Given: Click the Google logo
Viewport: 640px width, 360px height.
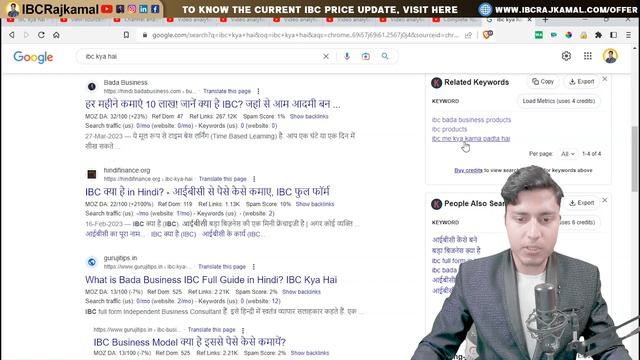Looking at the screenshot, I should pyautogui.click(x=33, y=57).
